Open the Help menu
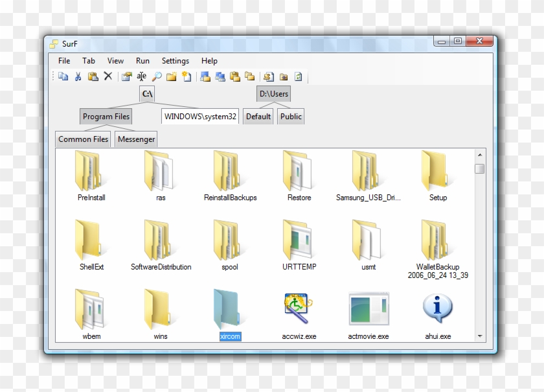 pyautogui.click(x=209, y=61)
